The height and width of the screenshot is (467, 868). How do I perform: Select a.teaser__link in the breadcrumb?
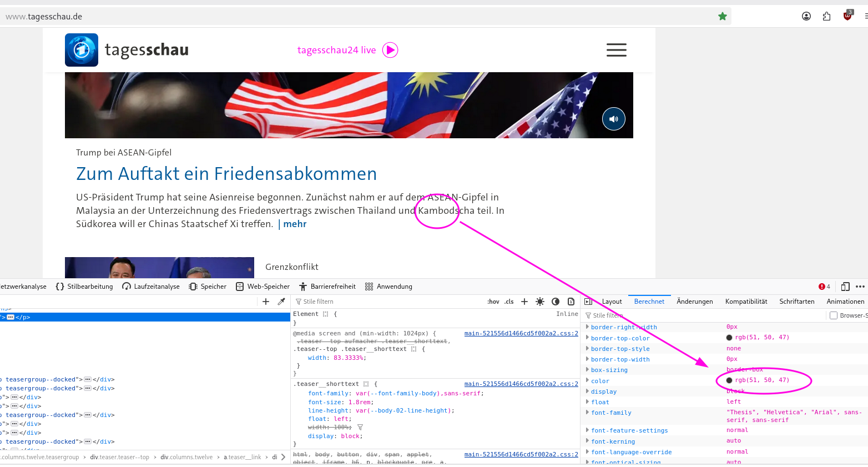[242, 457]
